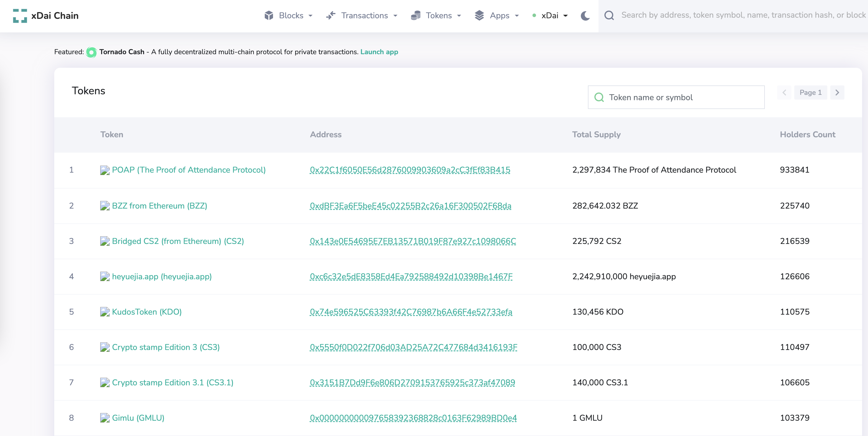Toggle dark mode with the moon icon
This screenshot has width=868, height=436.
[x=585, y=16]
